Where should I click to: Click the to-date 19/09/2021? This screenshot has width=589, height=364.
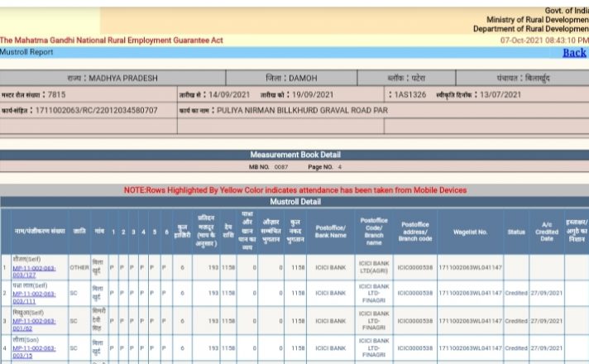(313, 94)
